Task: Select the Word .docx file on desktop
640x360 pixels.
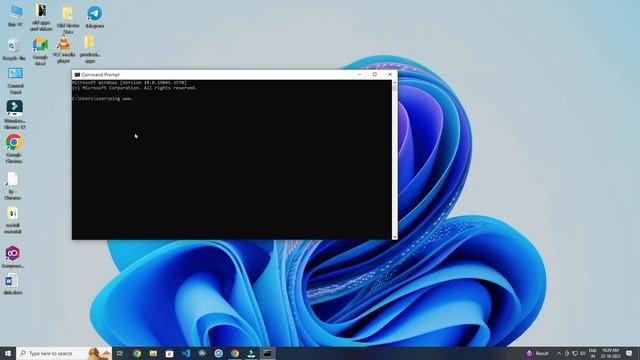Action: [13, 284]
